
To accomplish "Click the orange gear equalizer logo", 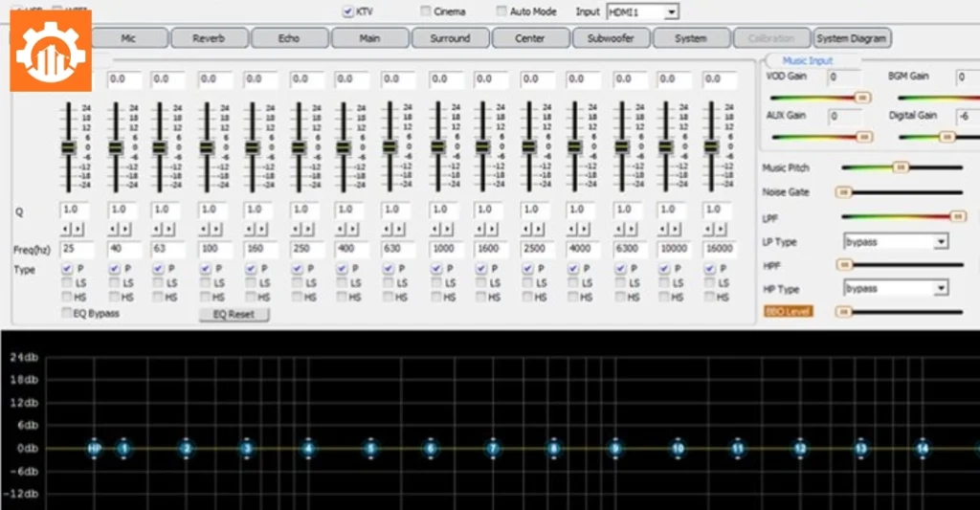I will 51,51.
